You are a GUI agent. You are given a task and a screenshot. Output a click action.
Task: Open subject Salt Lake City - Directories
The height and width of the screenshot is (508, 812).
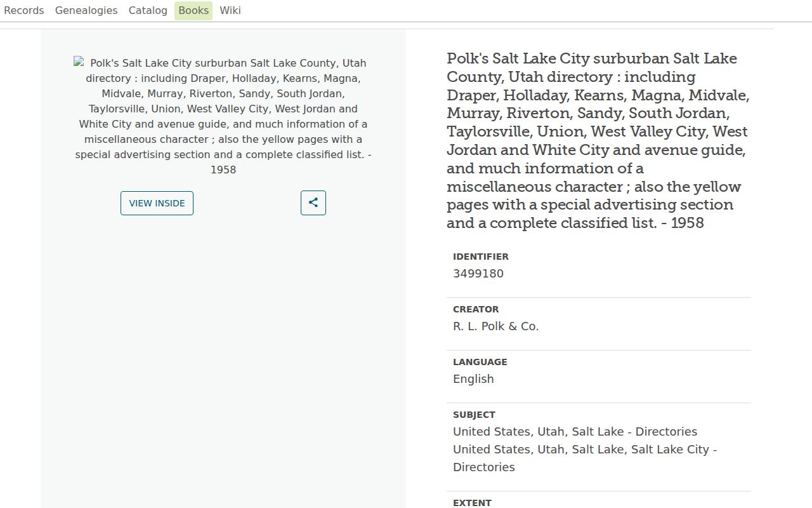pos(585,458)
